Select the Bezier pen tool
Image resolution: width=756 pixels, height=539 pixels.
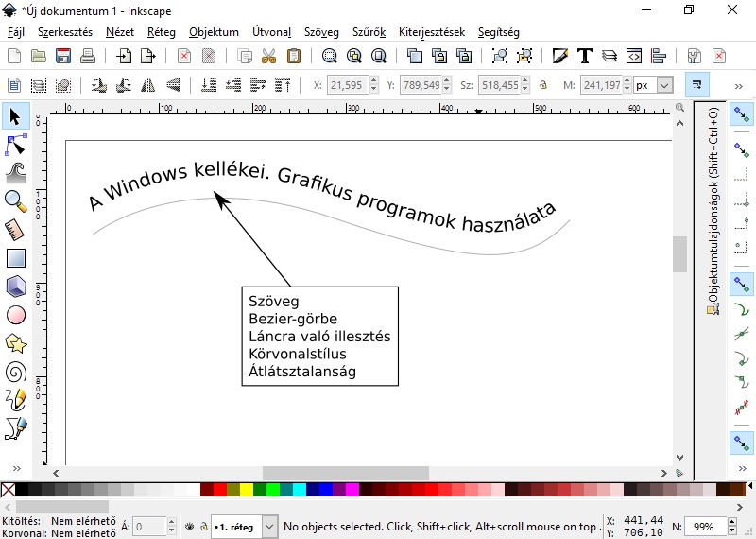pos(15,428)
